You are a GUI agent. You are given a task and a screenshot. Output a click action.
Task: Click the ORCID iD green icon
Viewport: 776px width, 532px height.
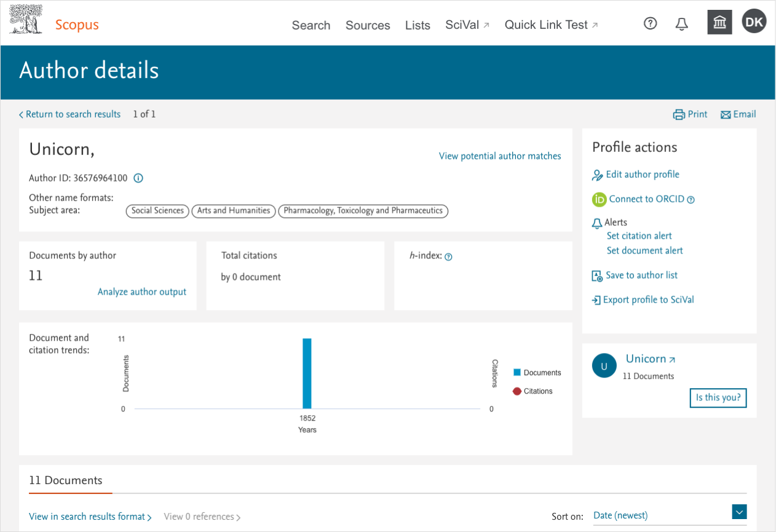click(599, 199)
